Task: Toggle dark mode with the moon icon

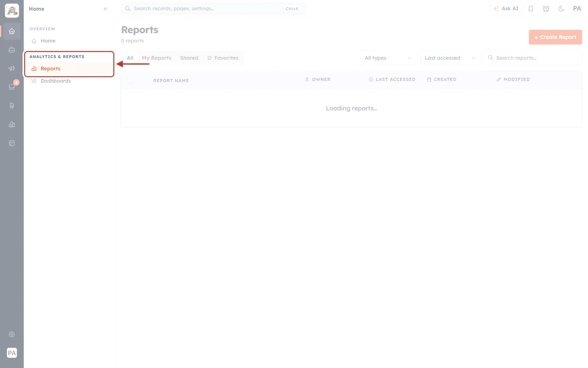Action: pos(561,9)
